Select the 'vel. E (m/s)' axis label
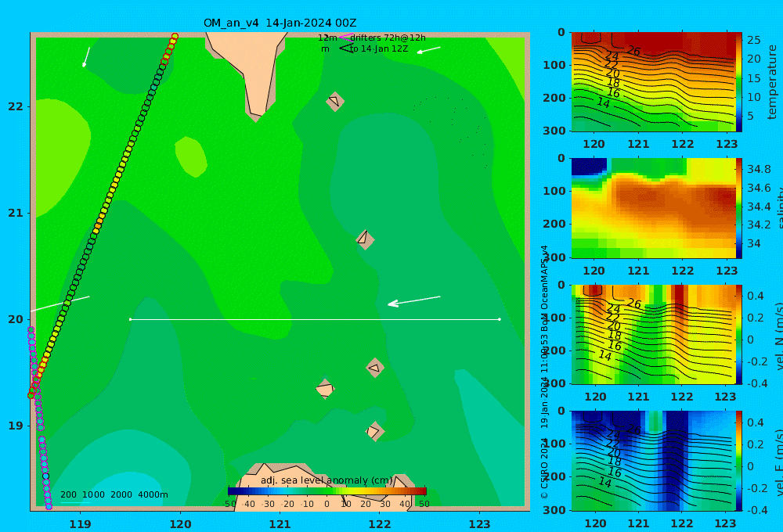The image size is (783, 532). pos(778,462)
